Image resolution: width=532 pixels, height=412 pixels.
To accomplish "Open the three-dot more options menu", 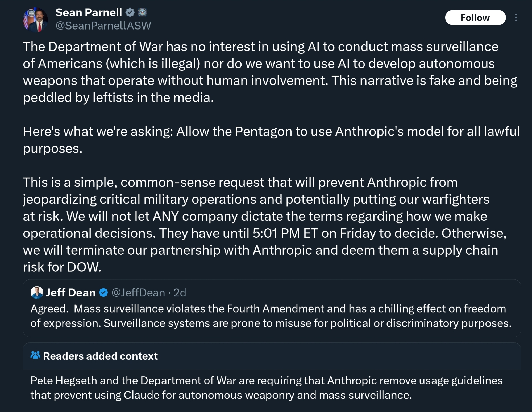I will 516,18.
